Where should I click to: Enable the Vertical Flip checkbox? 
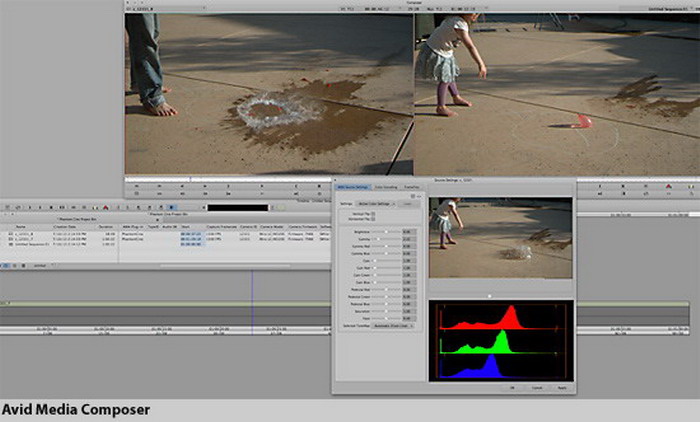372,215
